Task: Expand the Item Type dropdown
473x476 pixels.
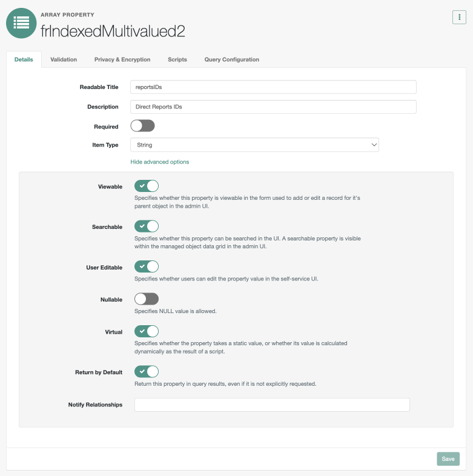Action: click(254, 145)
